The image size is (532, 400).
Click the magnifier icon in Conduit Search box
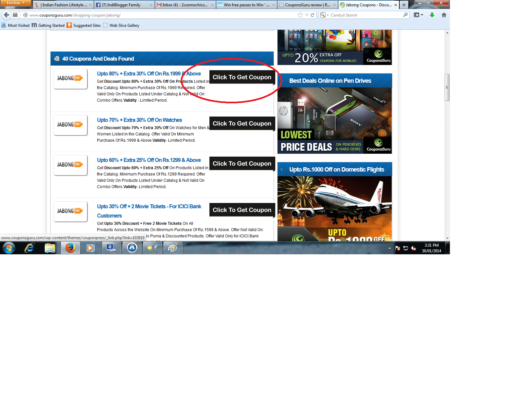pos(405,15)
